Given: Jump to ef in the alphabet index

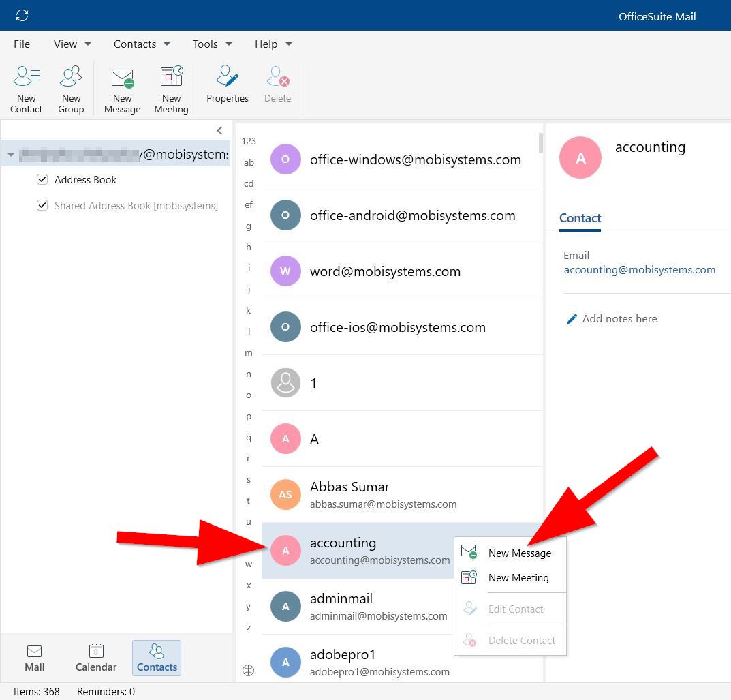Looking at the screenshot, I should 249,204.
